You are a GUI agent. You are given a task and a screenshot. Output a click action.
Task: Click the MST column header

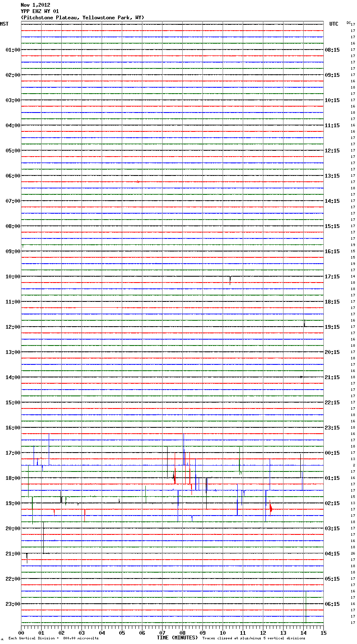coord(4,24)
